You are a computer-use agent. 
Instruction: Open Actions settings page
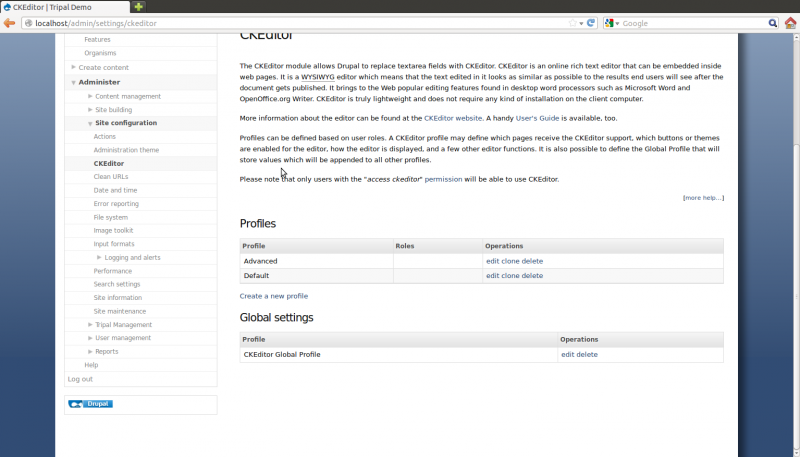(x=105, y=136)
